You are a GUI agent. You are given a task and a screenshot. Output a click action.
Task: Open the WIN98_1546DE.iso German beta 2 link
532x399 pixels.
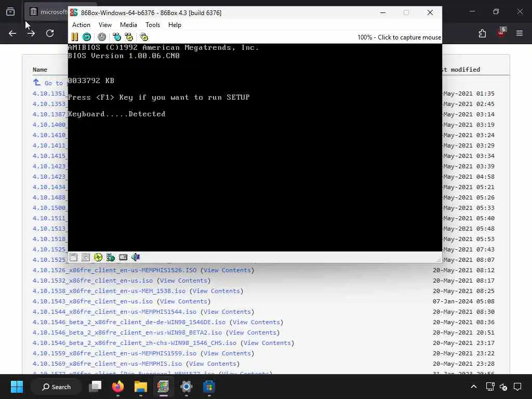tap(129, 322)
